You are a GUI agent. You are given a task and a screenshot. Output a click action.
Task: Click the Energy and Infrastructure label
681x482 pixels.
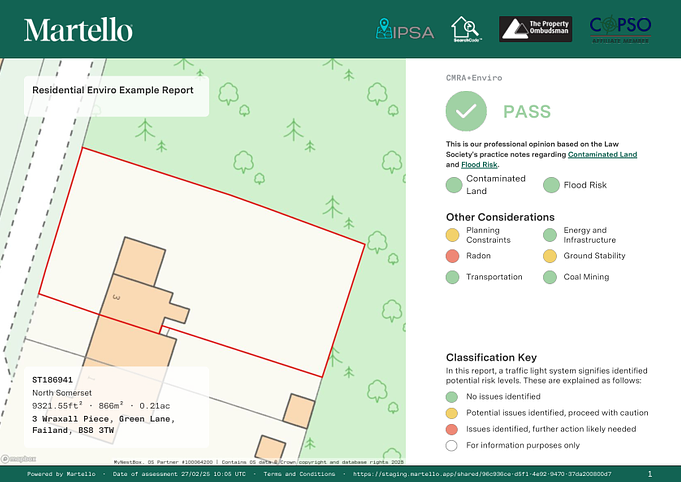(x=589, y=235)
